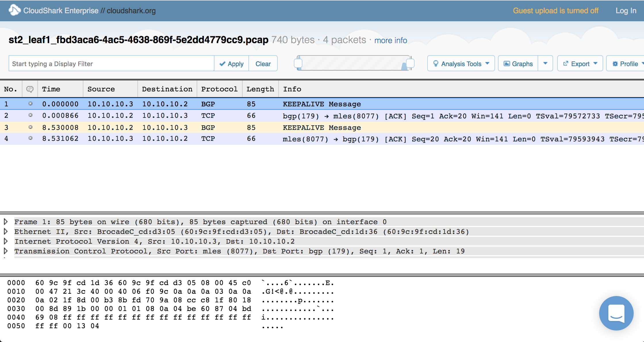Click TCP protocol cell in packet 4
644x342 pixels.
[208, 139]
